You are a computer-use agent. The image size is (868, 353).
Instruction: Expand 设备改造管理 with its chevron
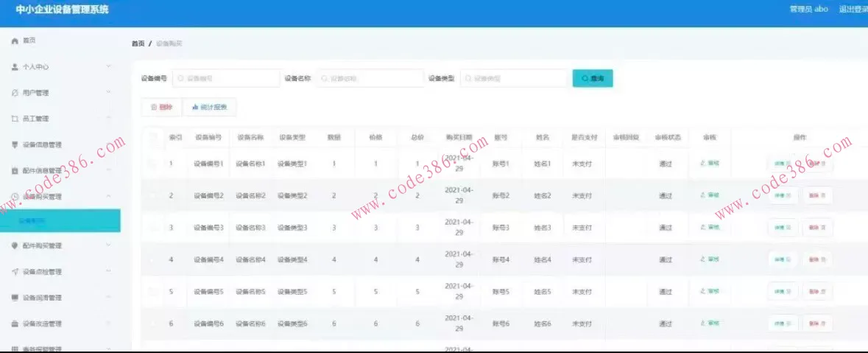[108, 323]
